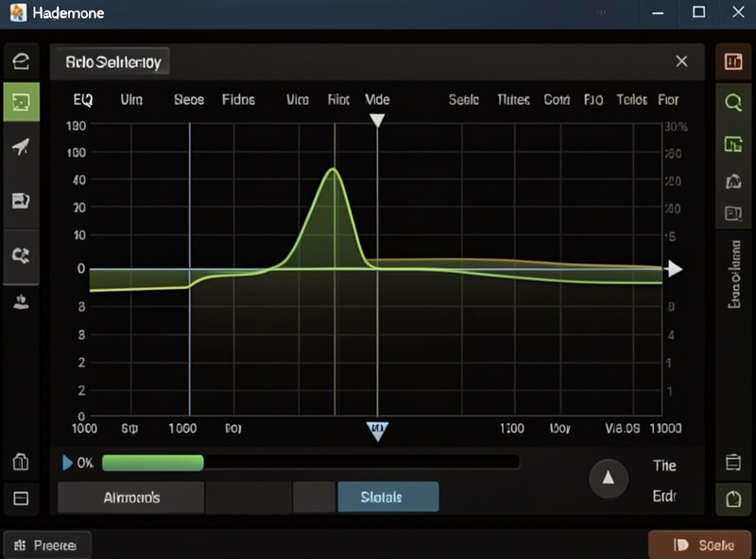This screenshot has height=559, width=756.
Task: Select the Fidns tab
Action: pos(238,100)
